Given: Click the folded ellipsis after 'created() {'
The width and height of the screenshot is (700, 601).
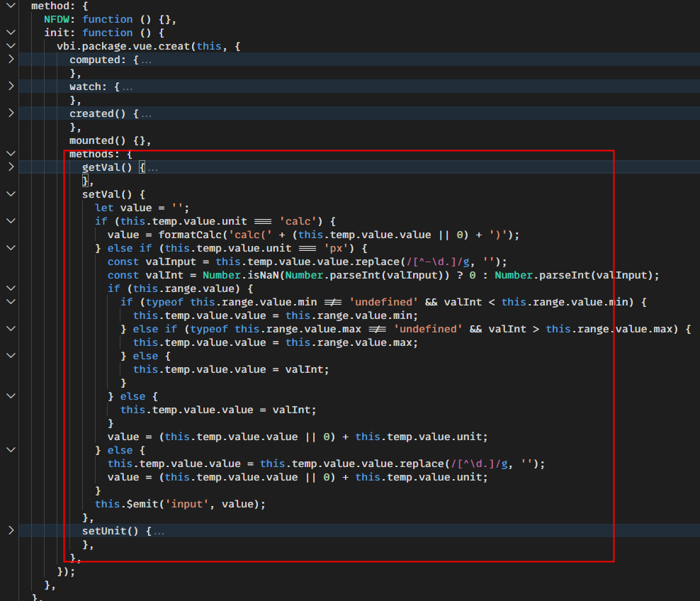Looking at the screenshot, I should pyautogui.click(x=147, y=116).
